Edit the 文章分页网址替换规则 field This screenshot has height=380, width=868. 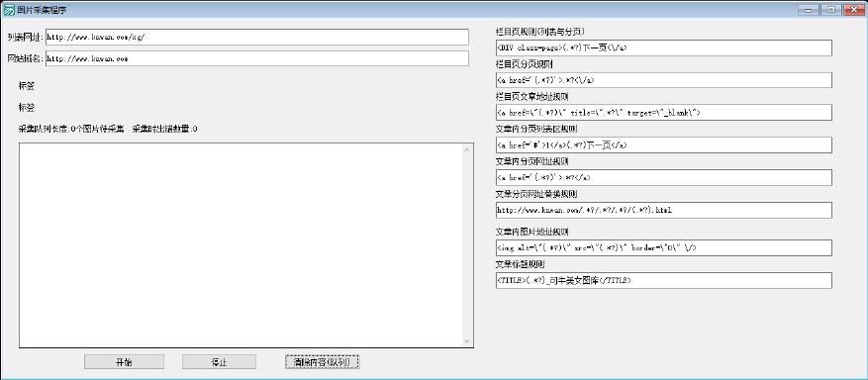664,210
